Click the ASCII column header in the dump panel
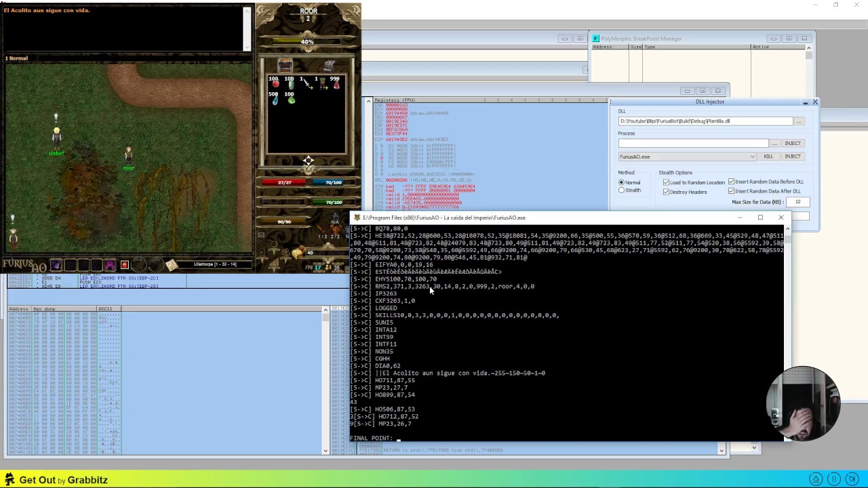 click(x=109, y=309)
